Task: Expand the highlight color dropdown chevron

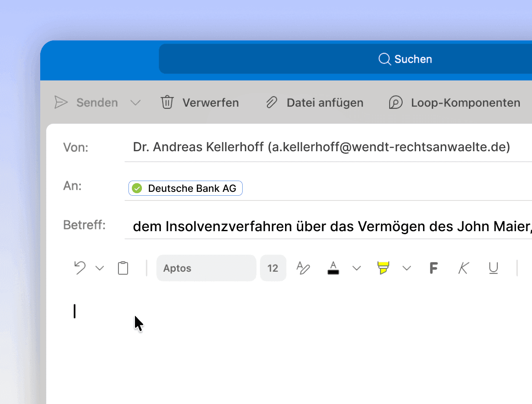Action: click(x=407, y=268)
